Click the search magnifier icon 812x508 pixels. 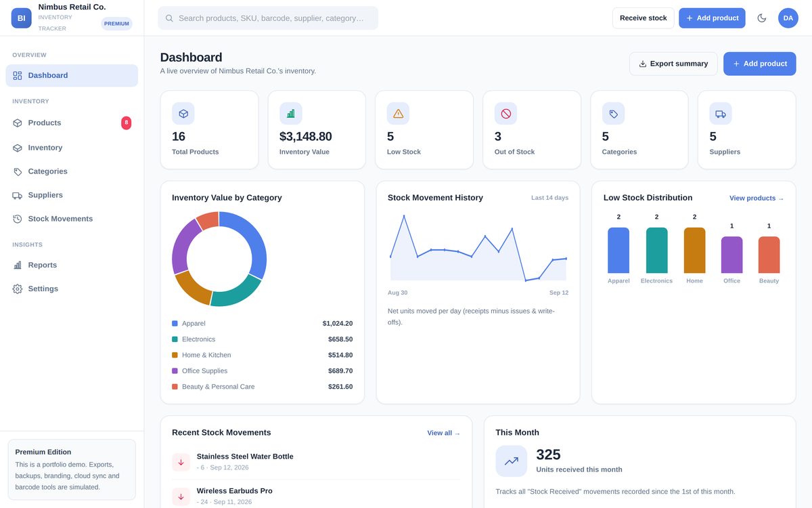tap(169, 18)
